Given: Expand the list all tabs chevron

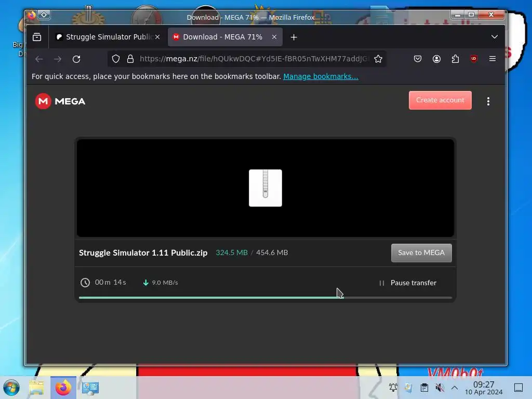Looking at the screenshot, I should [x=495, y=37].
